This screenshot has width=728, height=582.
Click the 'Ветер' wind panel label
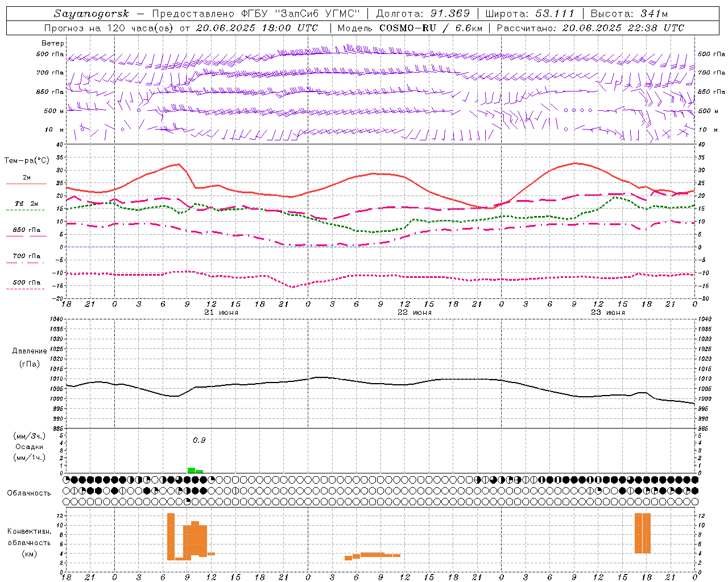tap(53, 43)
